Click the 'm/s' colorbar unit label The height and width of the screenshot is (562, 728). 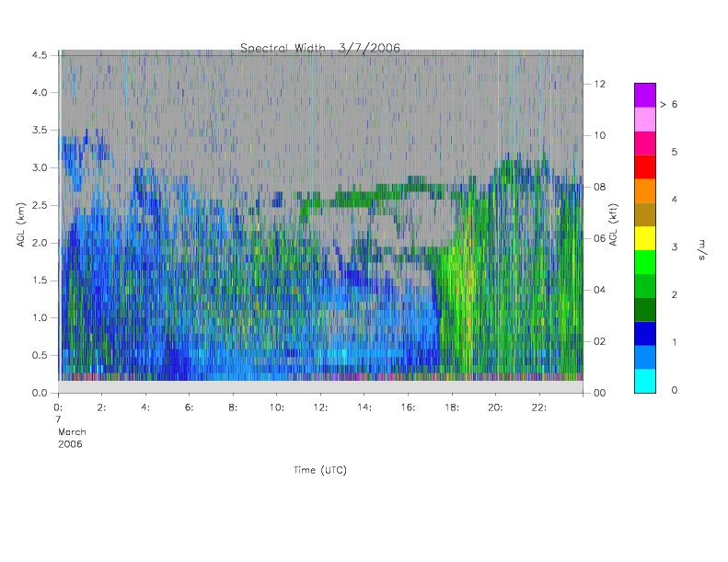[x=702, y=249]
